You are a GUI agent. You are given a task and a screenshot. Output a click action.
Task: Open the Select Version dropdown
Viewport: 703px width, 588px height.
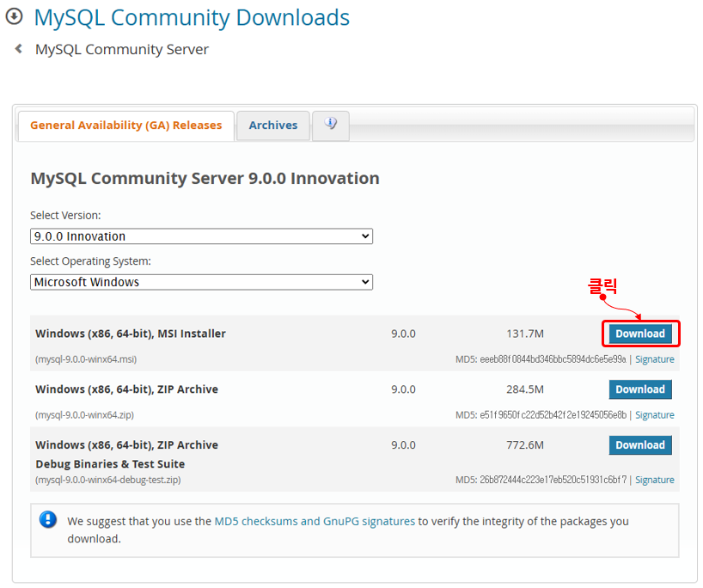click(201, 236)
